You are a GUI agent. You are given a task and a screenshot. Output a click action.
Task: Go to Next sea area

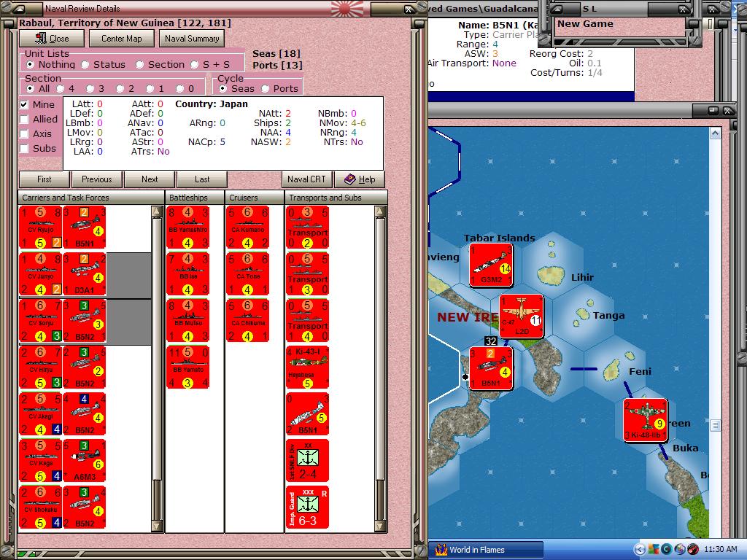click(x=150, y=179)
